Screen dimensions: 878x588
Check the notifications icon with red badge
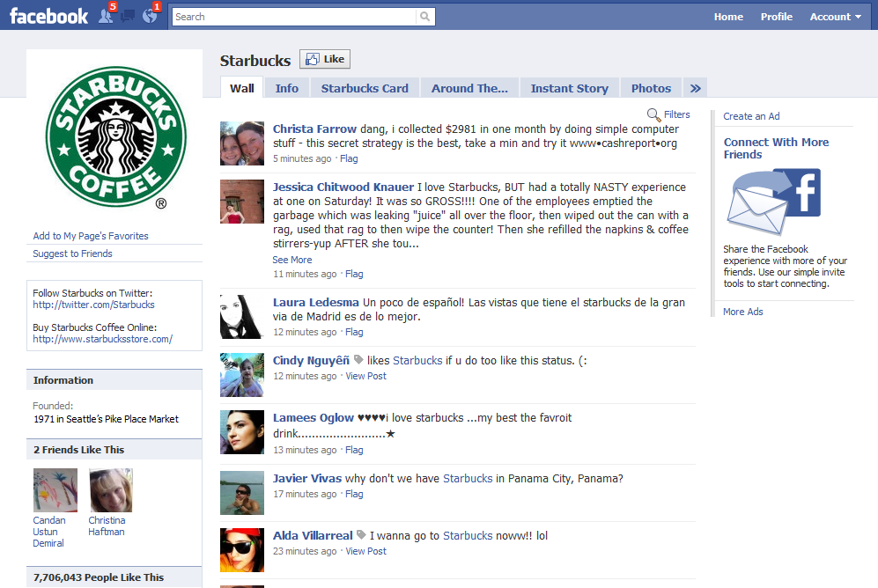click(148, 16)
